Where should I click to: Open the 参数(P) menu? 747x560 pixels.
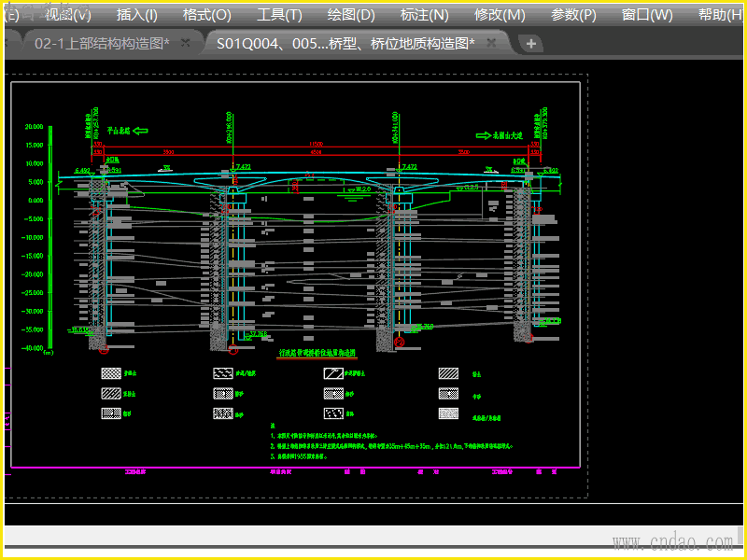tap(573, 15)
